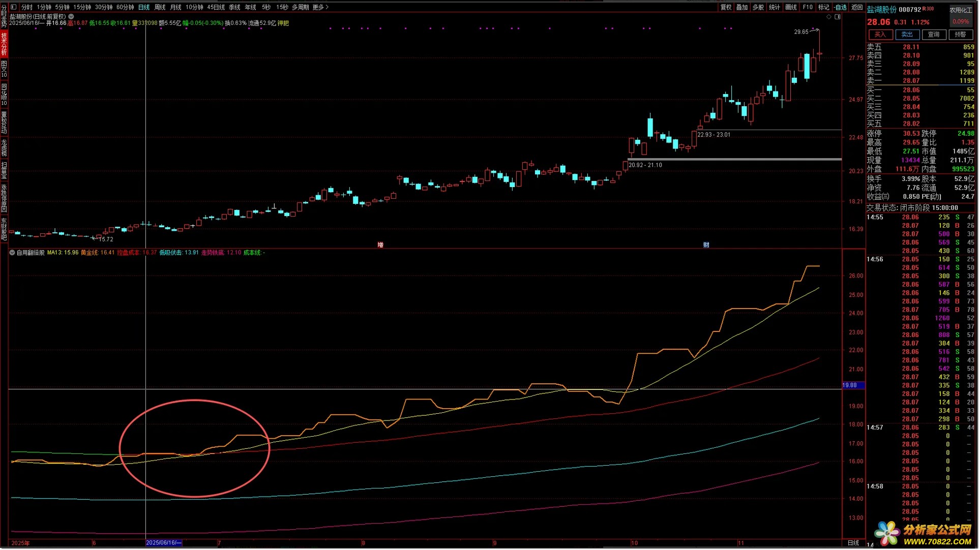The image size is (980, 550).
Task: Open the 技术分析 sidebar tab
Action: click(x=4, y=44)
